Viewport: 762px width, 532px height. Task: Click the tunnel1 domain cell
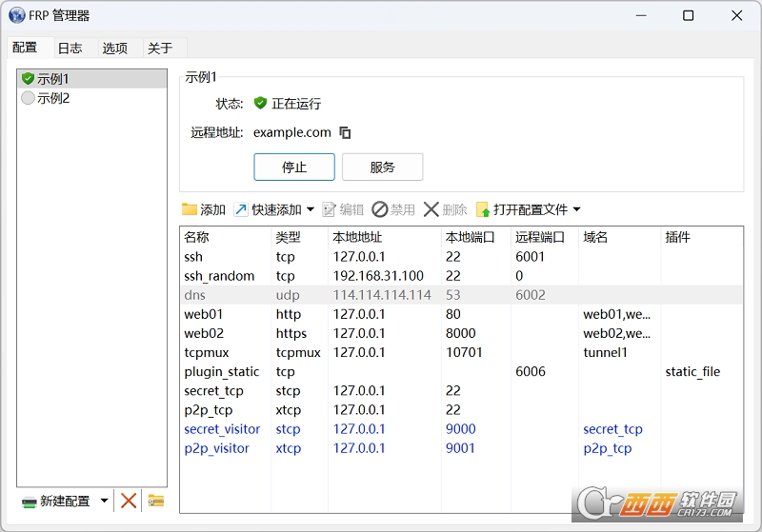point(605,352)
